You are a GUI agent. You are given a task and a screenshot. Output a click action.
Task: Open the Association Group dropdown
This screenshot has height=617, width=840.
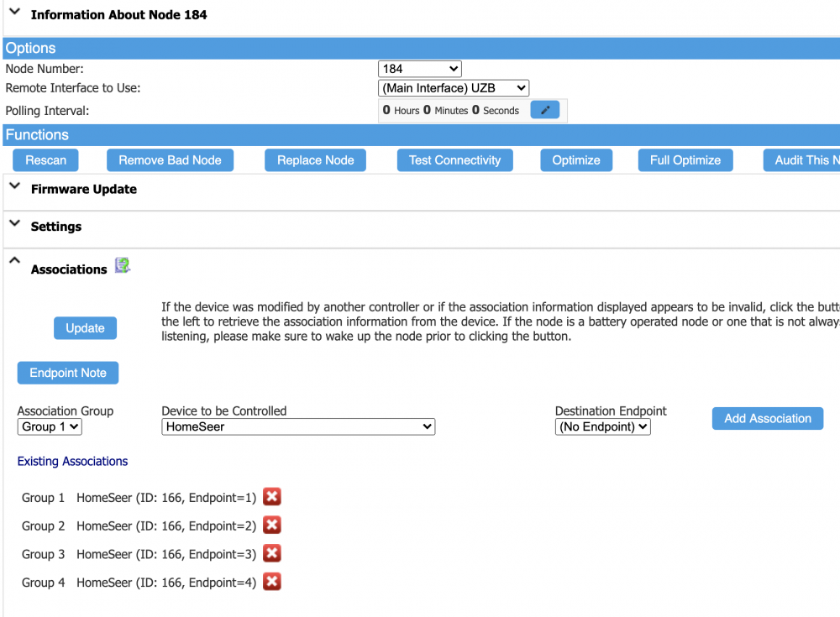[50, 427]
